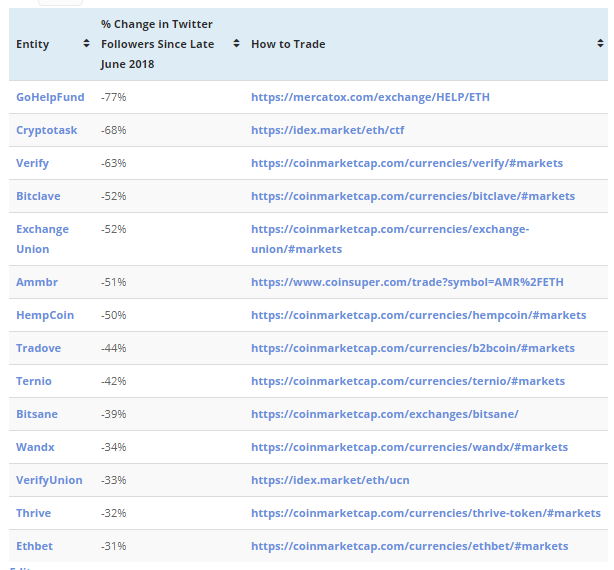Select the -32% cell for Thrive
The width and height of the screenshot is (614, 570).
tap(114, 513)
